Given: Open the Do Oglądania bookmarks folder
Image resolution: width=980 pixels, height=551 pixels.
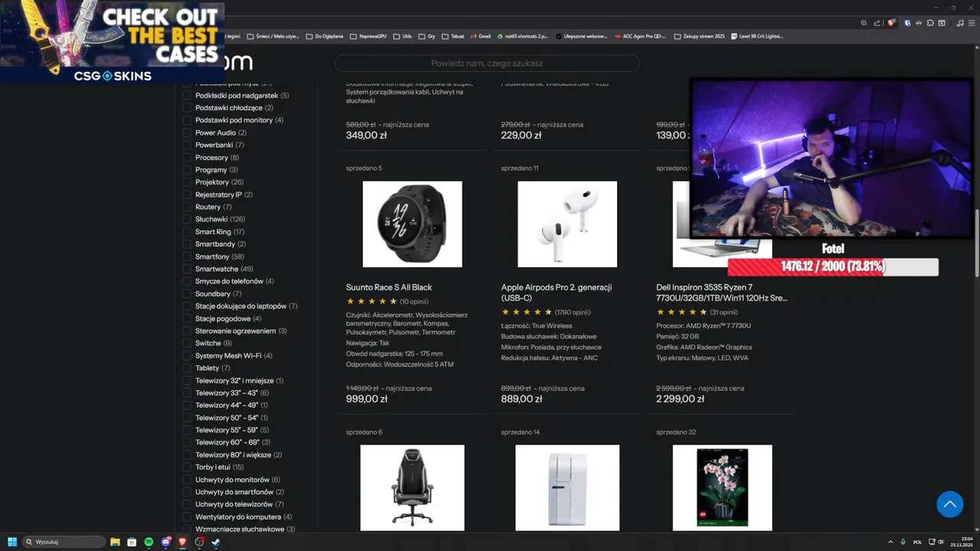Looking at the screenshot, I should point(324,36).
